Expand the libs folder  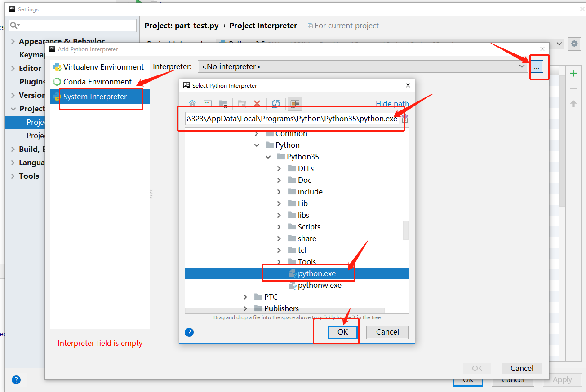tap(279, 215)
